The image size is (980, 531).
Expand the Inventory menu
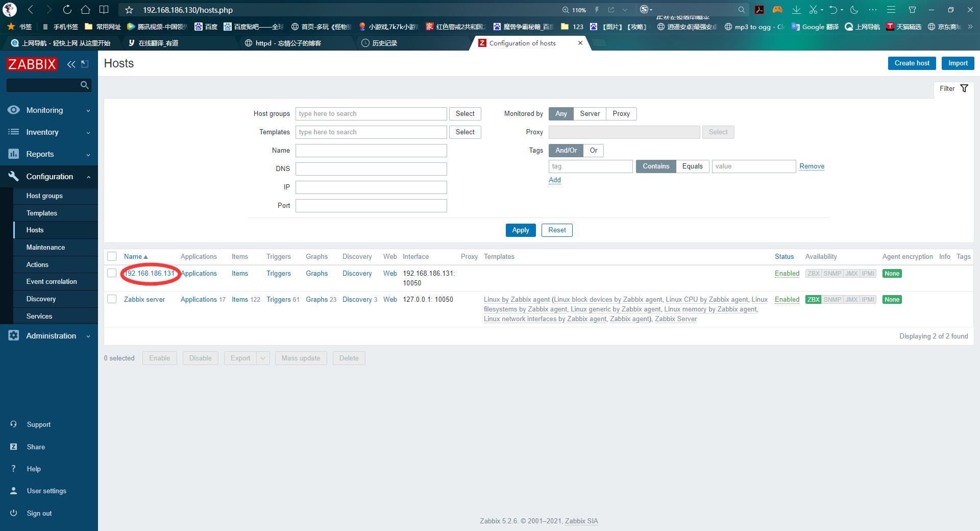pyautogui.click(x=49, y=132)
